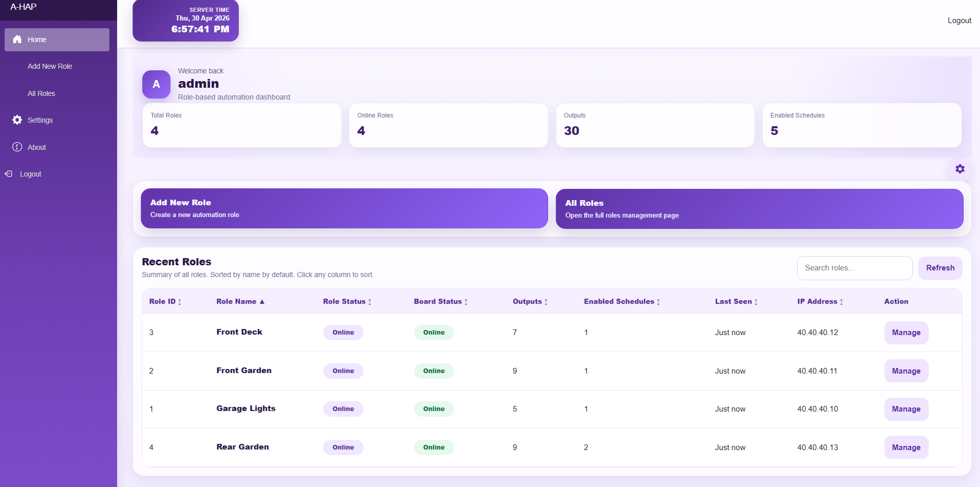
Task: Sort table by Outputs column
Action: pyautogui.click(x=530, y=301)
